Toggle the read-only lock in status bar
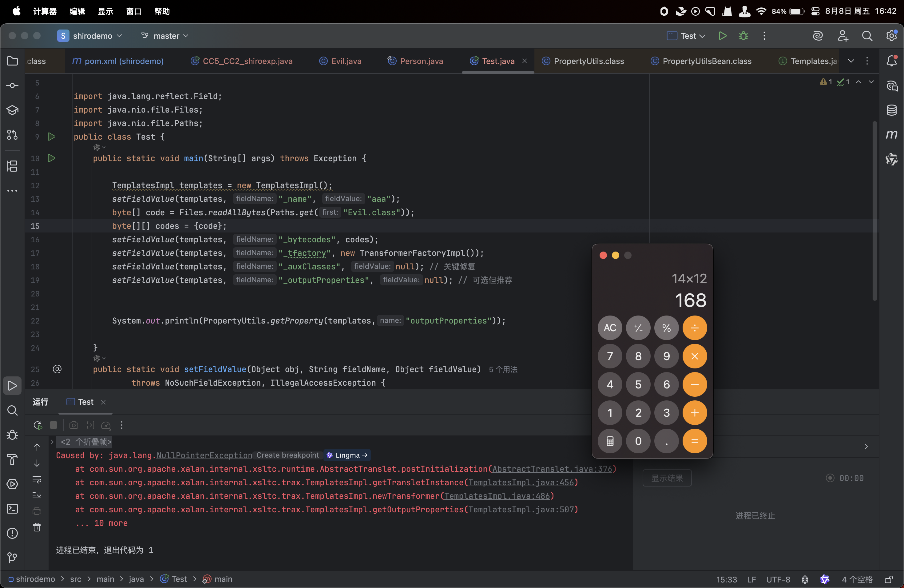 pyautogui.click(x=888, y=579)
